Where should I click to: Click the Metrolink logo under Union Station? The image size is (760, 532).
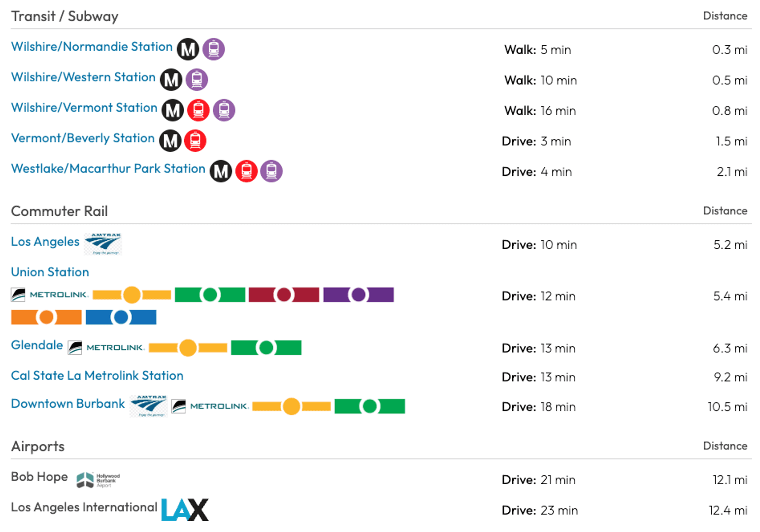50,295
